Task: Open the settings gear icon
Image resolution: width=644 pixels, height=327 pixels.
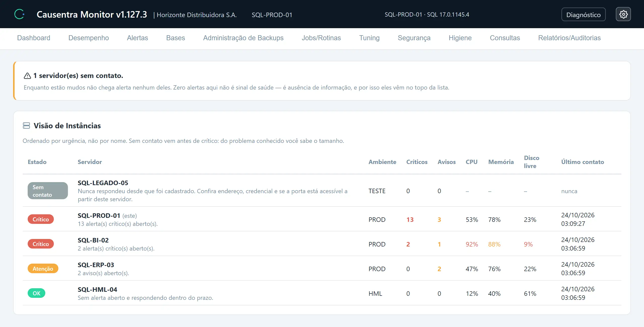Action: tap(623, 14)
